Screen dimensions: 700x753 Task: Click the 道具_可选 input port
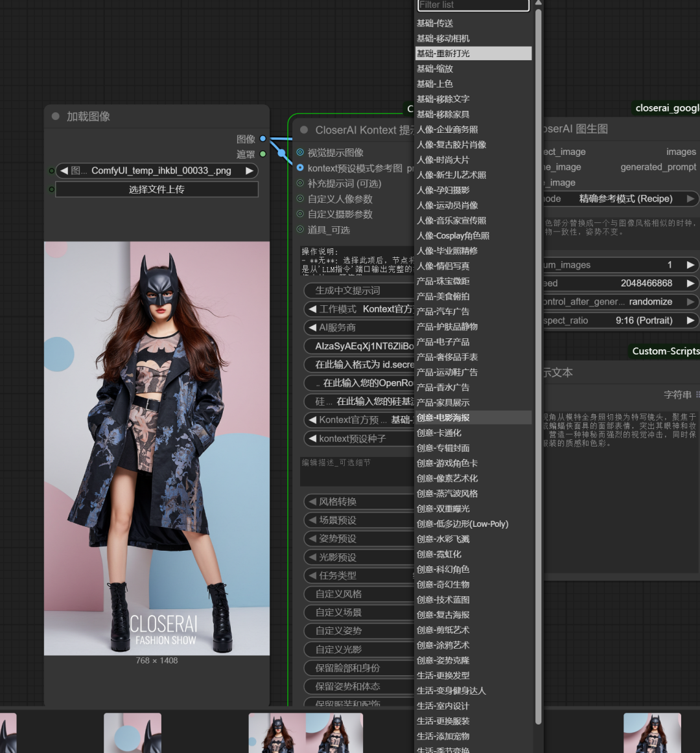pyautogui.click(x=300, y=229)
